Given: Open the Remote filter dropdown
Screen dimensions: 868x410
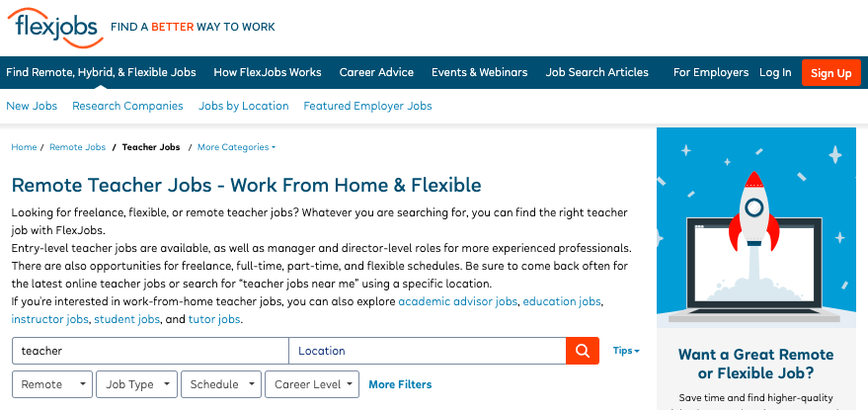Looking at the screenshot, I should point(52,384).
